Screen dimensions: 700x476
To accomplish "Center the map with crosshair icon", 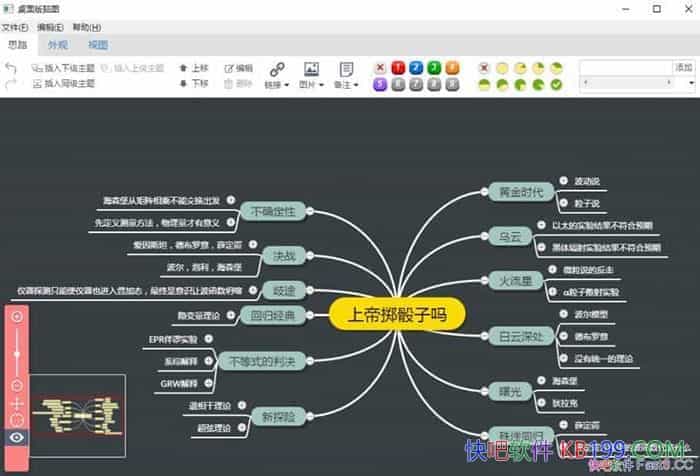I will pyautogui.click(x=17, y=402).
